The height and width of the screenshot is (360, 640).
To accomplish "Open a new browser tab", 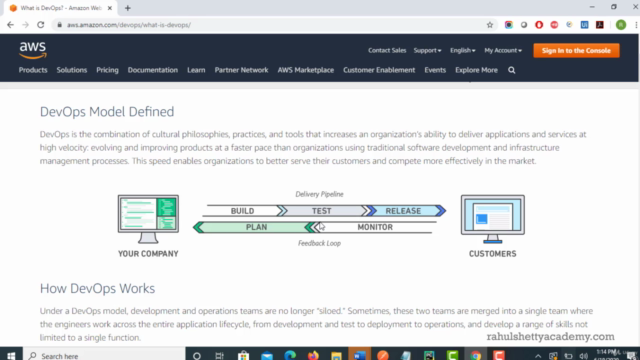I will click(x=128, y=8).
